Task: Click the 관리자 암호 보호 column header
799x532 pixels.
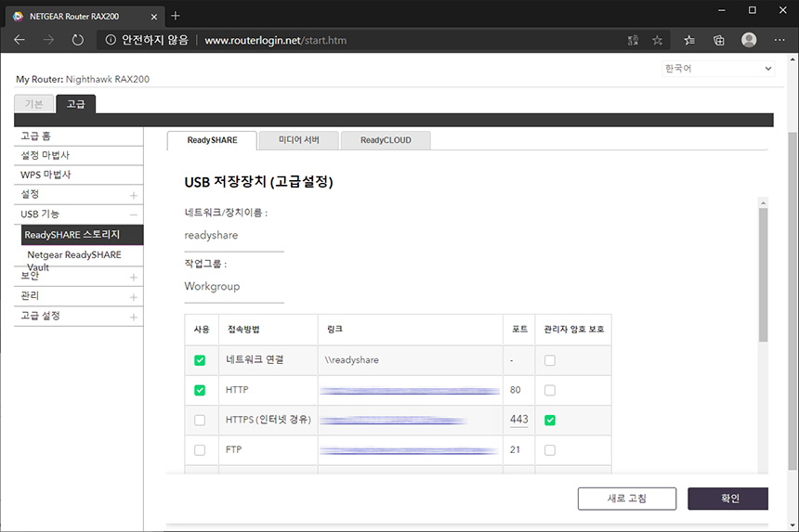Action: coord(574,330)
